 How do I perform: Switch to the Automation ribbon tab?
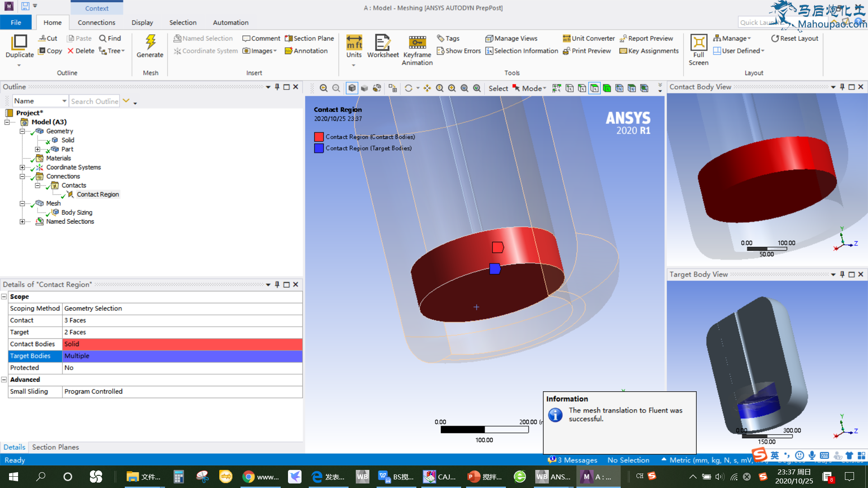(231, 23)
